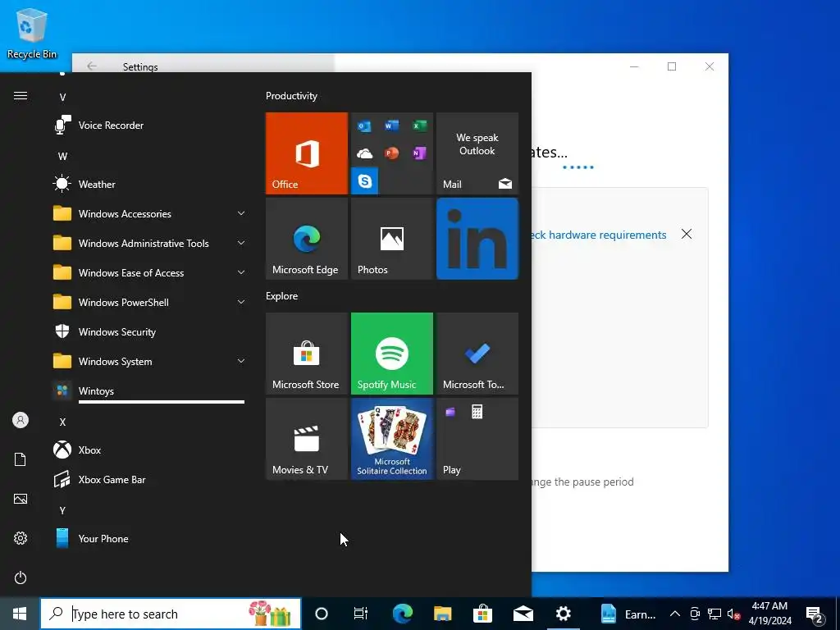
Task: Click Excel icon in Office group tile
Action: (419, 126)
